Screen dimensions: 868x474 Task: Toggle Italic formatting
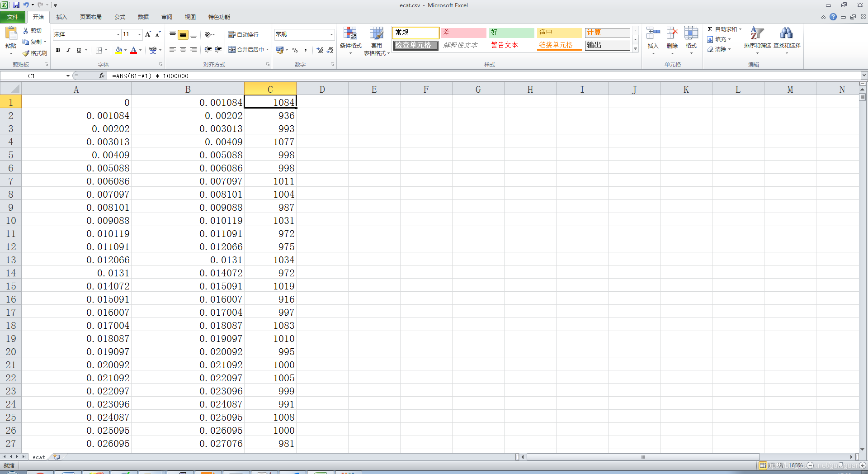tap(68, 50)
